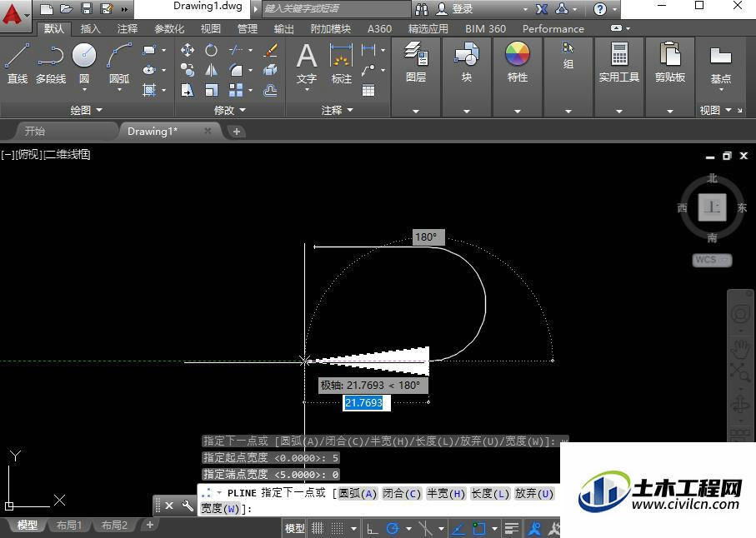Toggle polar tracking in status bar

[393, 528]
